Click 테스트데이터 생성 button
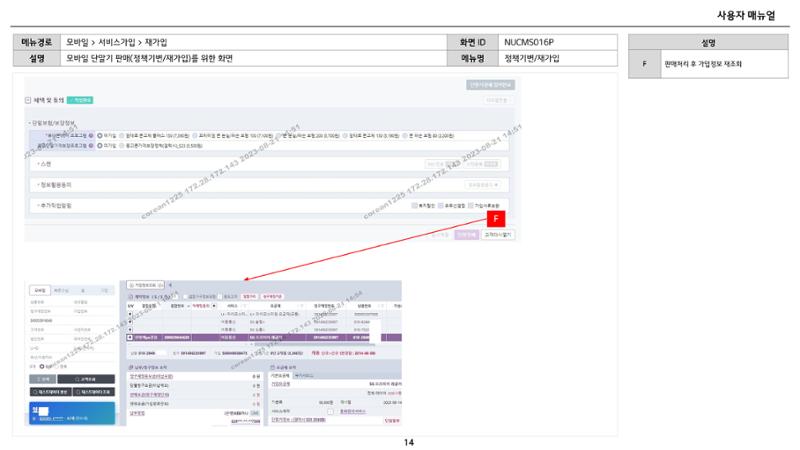The width and height of the screenshot is (800, 450). tap(50, 392)
